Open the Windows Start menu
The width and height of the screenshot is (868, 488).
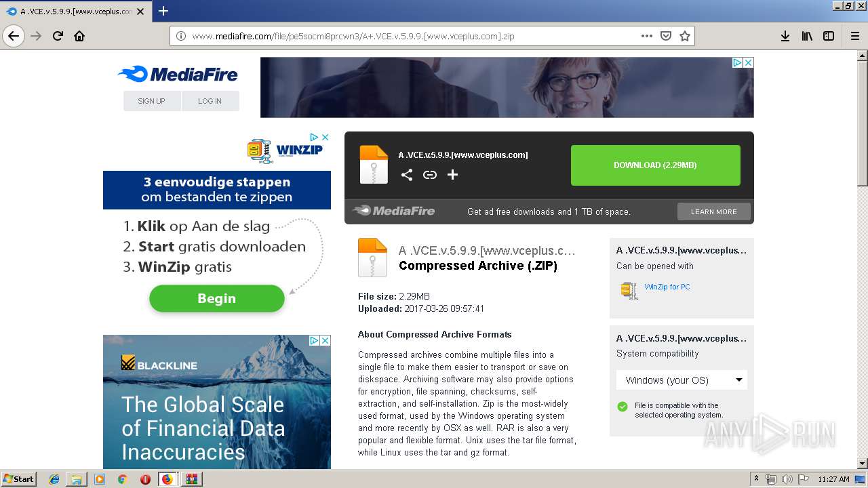coord(19,479)
